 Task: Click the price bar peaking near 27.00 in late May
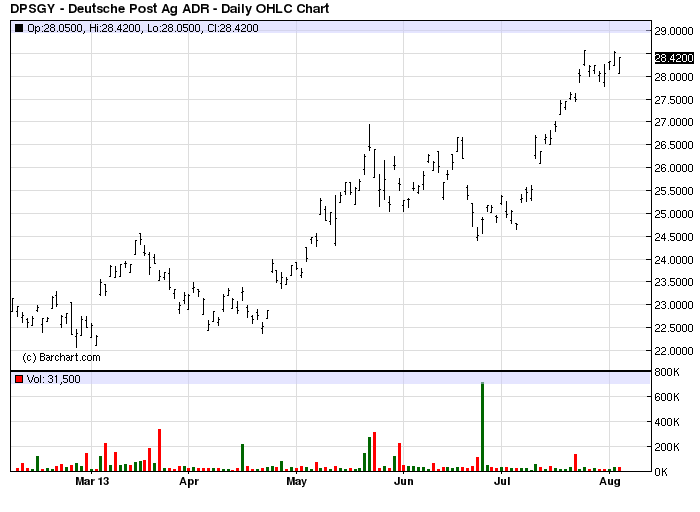(369, 137)
